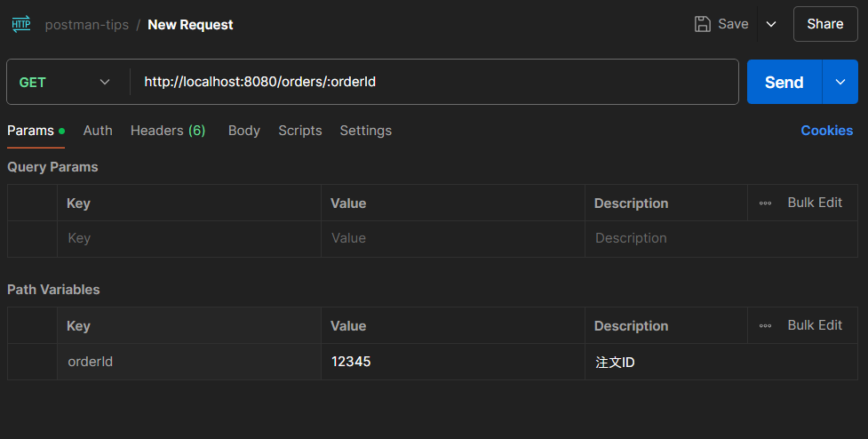Open Query Params column options ellipsis
Screen dimensions: 868x439
tap(765, 204)
